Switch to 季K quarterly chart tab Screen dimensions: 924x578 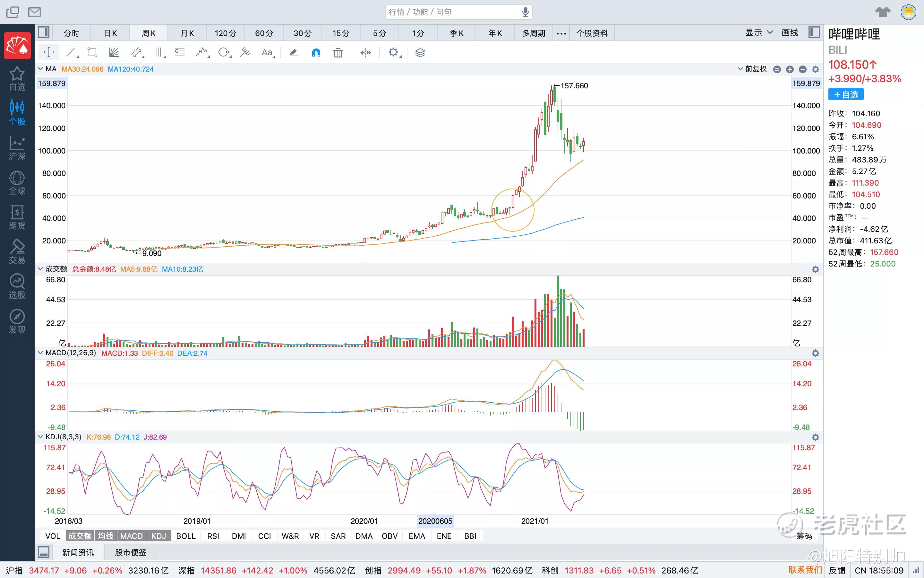click(x=457, y=33)
